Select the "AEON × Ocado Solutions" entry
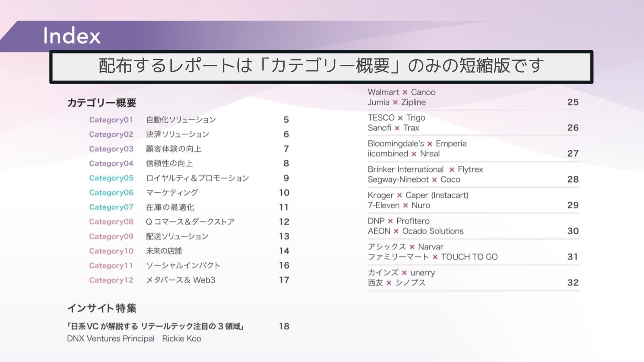The image size is (644, 362). tap(416, 231)
